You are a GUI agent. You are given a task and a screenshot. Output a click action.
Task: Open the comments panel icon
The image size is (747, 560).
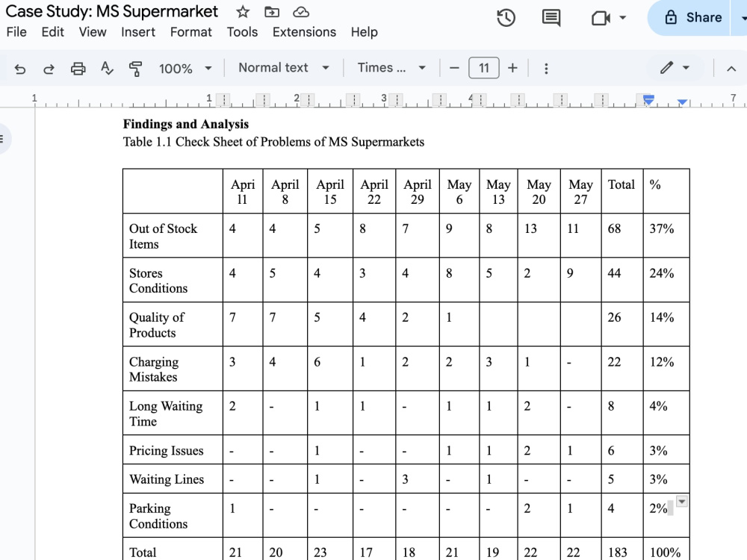[x=551, y=18]
